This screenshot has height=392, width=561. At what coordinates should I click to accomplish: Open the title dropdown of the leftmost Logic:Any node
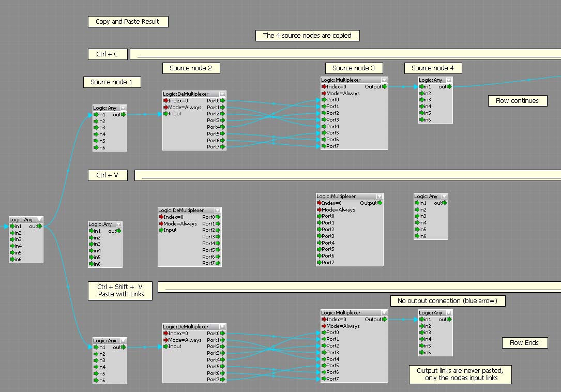coord(39,219)
